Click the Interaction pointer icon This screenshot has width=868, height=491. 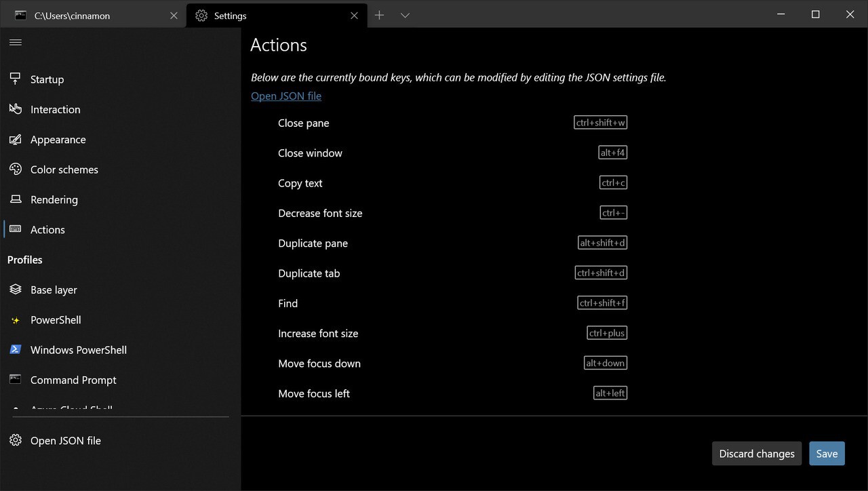[16, 109]
